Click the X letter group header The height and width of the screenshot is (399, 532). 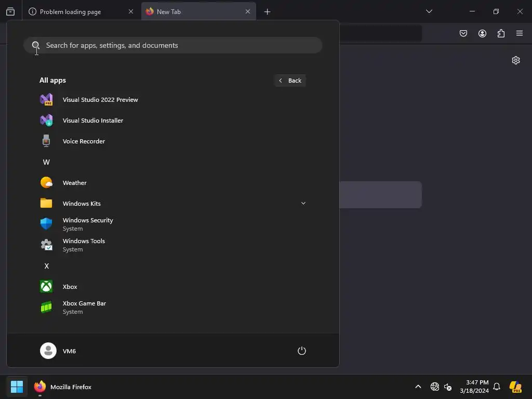46,266
